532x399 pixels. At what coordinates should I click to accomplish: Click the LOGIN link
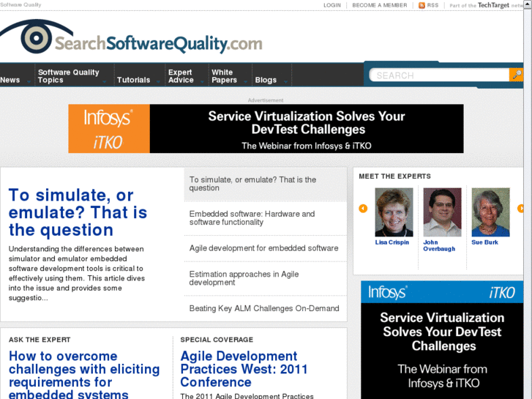(x=332, y=5)
